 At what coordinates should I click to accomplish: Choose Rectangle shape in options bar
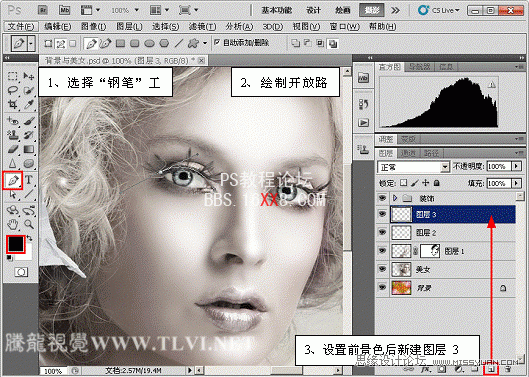click(120, 43)
